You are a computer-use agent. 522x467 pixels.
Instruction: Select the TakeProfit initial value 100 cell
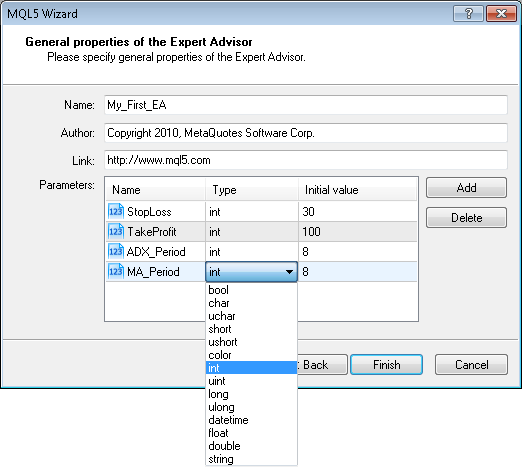pos(358,232)
